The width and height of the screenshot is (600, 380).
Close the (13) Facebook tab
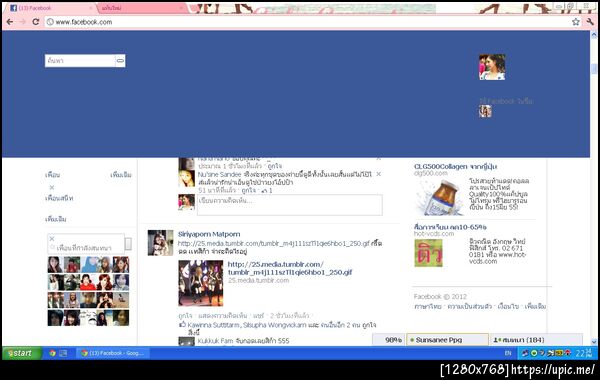coord(91,8)
